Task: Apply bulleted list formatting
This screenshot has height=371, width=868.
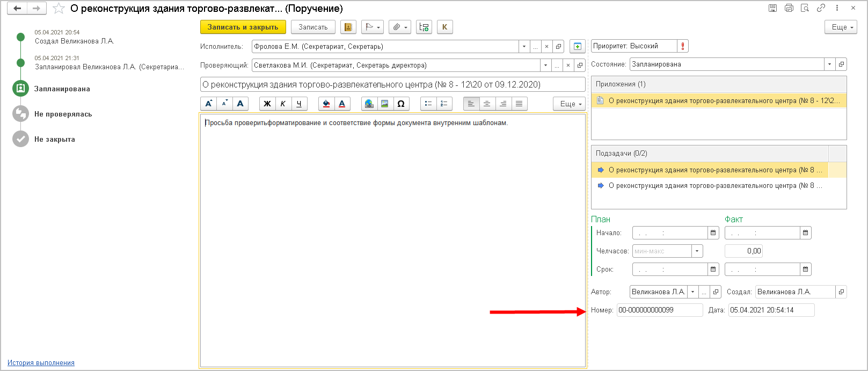Action: (x=428, y=104)
